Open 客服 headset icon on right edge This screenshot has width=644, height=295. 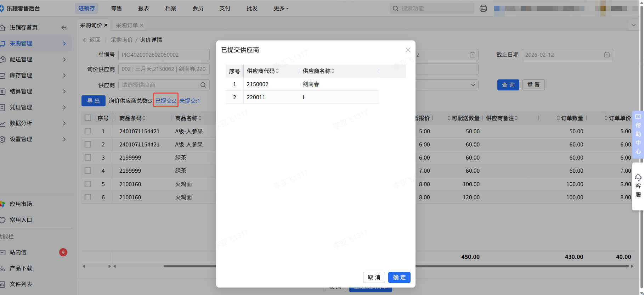pyautogui.click(x=638, y=178)
